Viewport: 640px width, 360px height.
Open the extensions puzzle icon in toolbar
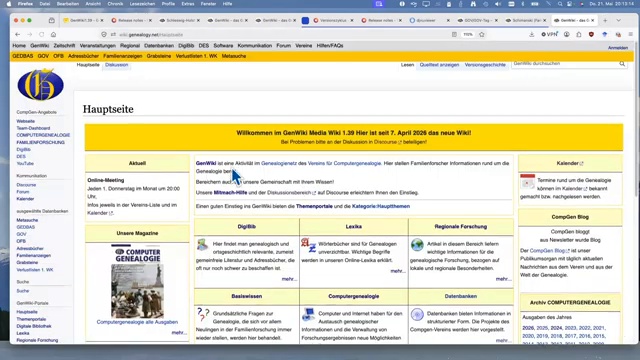[579, 35]
